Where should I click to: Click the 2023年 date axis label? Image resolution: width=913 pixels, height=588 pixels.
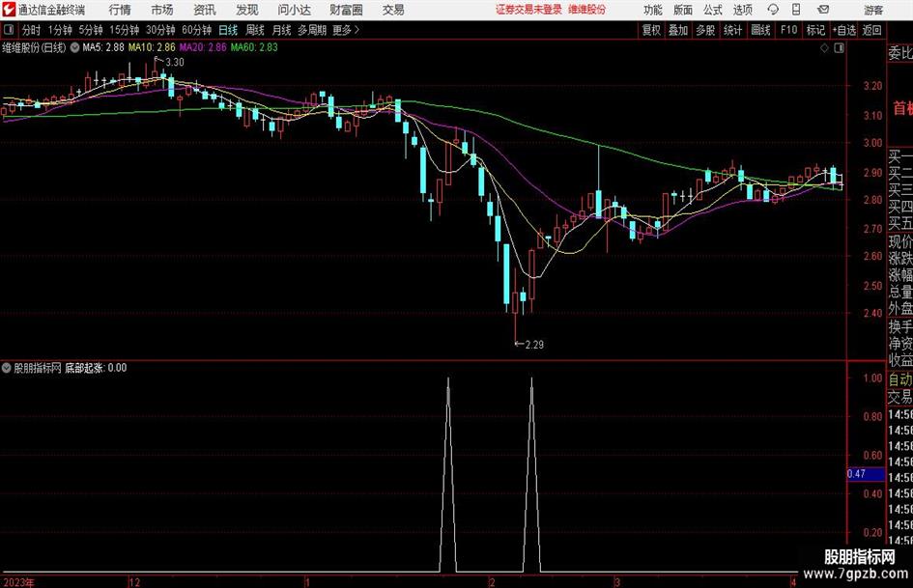[18, 582]
